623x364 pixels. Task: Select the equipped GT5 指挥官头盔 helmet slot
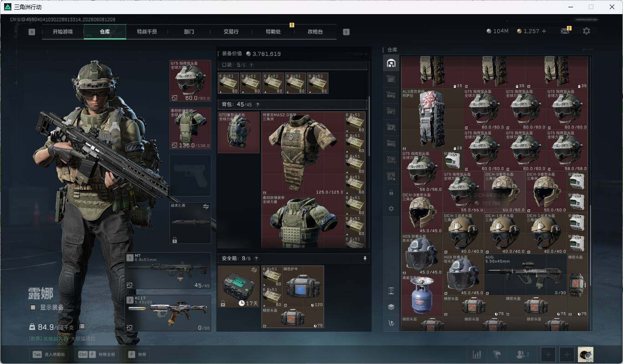pos(190,81)
